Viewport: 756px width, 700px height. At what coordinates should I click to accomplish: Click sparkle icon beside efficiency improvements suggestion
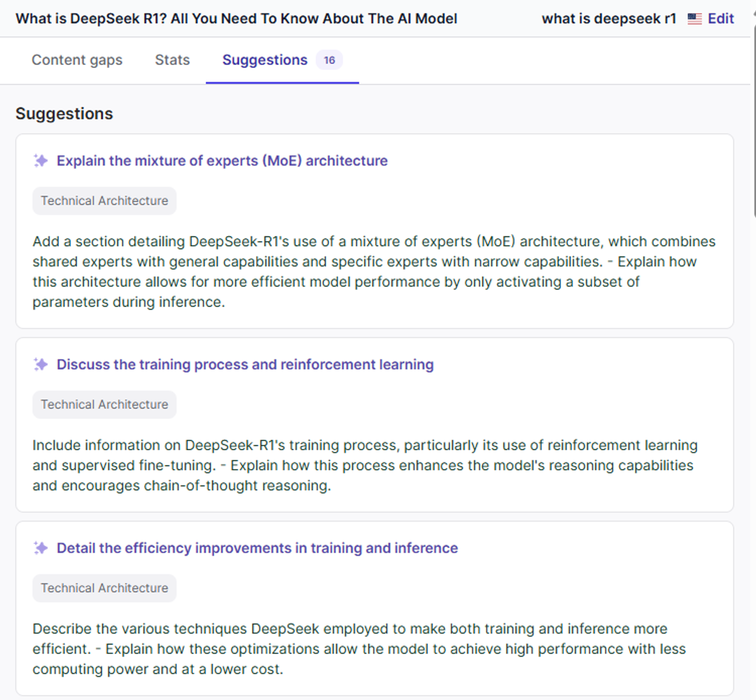41,548
